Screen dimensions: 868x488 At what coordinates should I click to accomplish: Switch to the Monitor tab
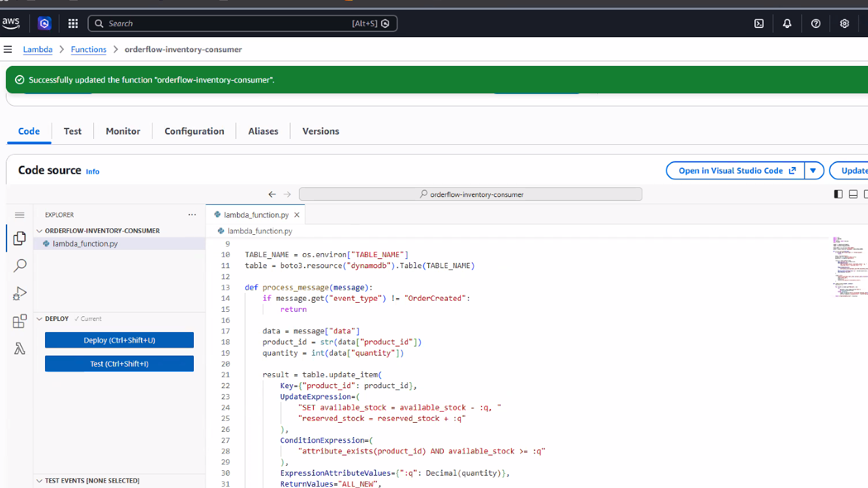(123, 131)
